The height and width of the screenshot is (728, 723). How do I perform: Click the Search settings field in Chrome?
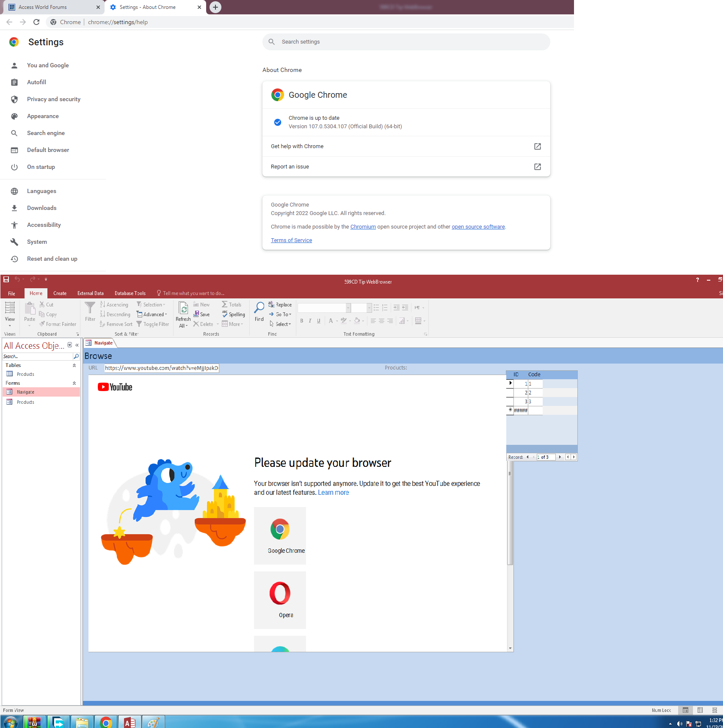point(406,41)
